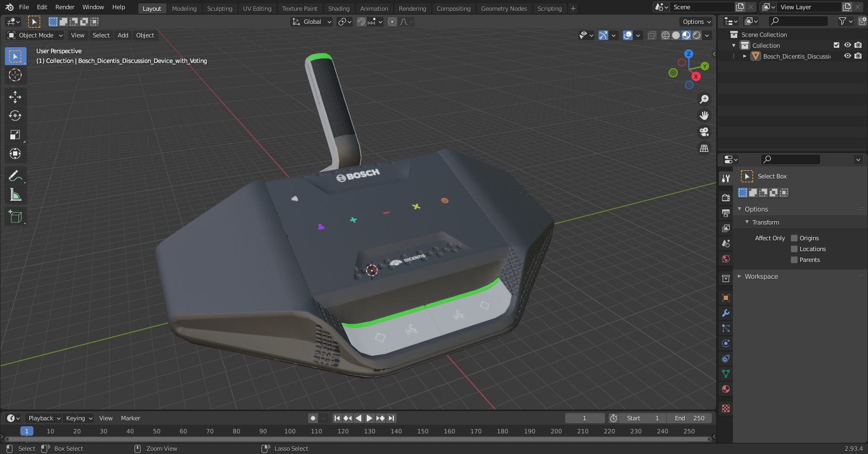The image size is (868, 454).
Task: Collapse the Options panel
Action: pyautogui.click(x=739, y=209)
